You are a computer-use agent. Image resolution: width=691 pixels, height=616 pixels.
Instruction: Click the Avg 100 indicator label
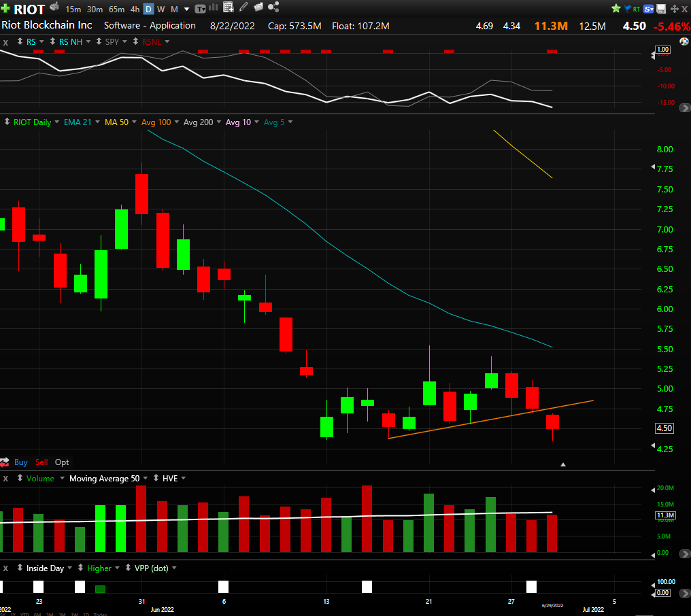tap(156, 122)
